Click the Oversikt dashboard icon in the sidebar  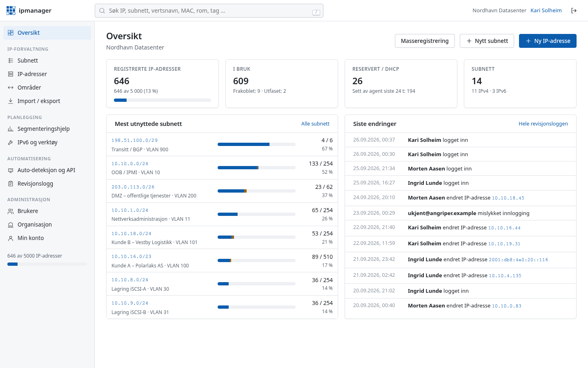coord(11,33)
